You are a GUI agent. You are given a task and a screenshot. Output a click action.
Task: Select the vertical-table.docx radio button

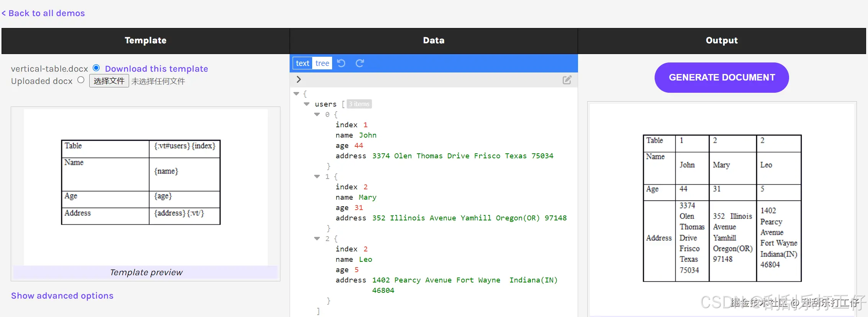96,68
